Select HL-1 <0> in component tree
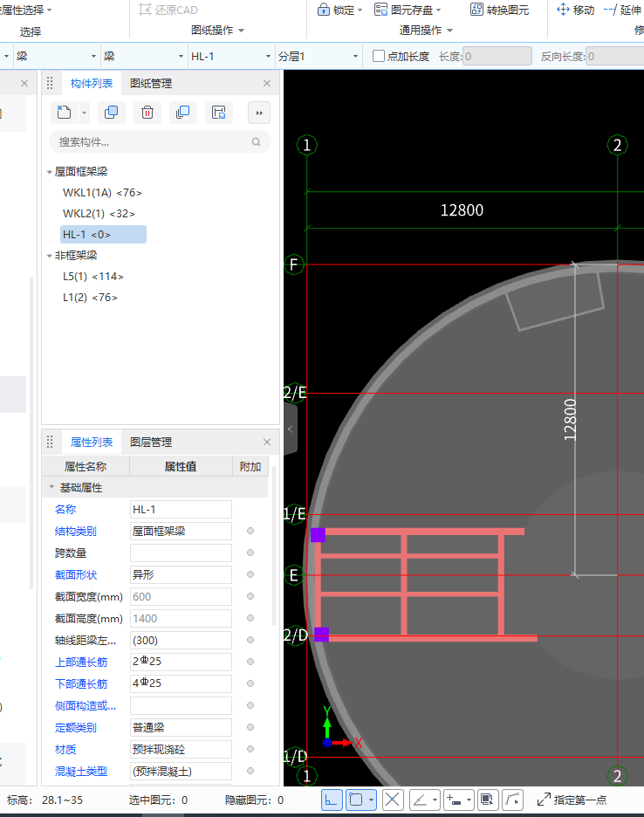Viewport: 644px width, 817px height. [x=103, y=235]
